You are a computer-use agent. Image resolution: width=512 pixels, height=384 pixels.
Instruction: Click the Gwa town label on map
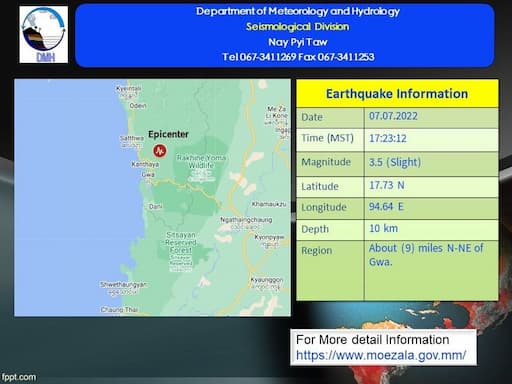pyautogui.click(x=148, y=174)
